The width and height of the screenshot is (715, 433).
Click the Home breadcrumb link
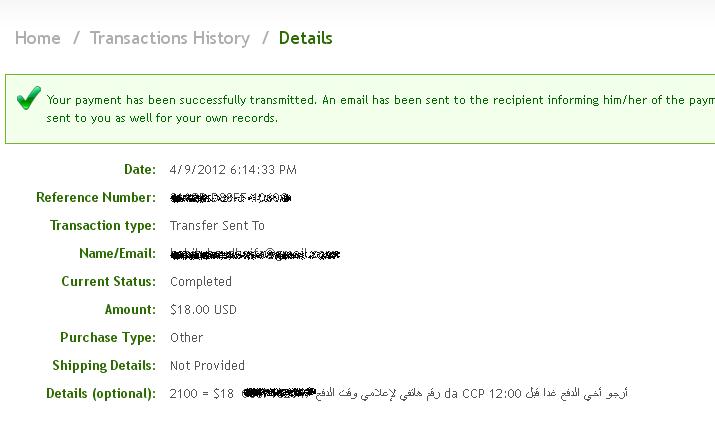pos(37,38)
